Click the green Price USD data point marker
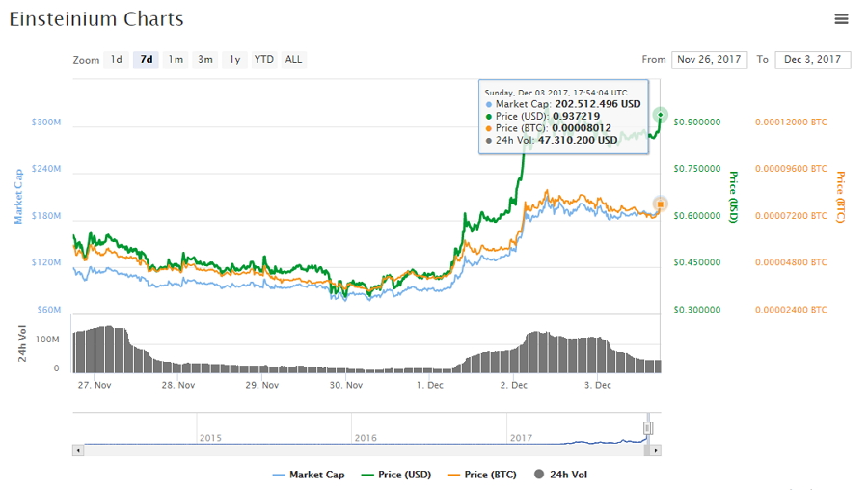Viewport: 868px width, 490px height. click(x=660, y=115)
